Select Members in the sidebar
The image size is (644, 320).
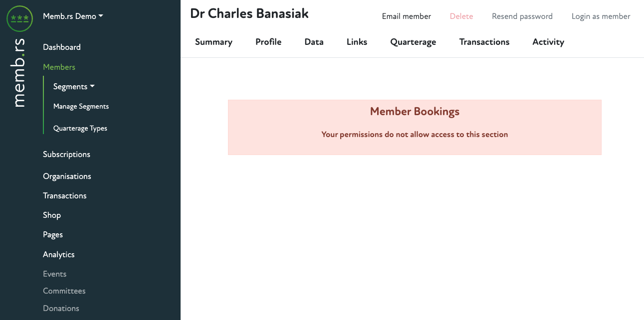point(59,67)
